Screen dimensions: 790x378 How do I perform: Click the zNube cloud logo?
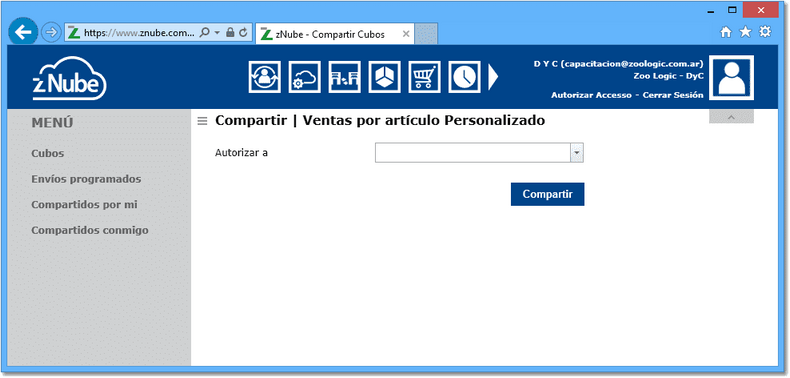coord(69,78)
